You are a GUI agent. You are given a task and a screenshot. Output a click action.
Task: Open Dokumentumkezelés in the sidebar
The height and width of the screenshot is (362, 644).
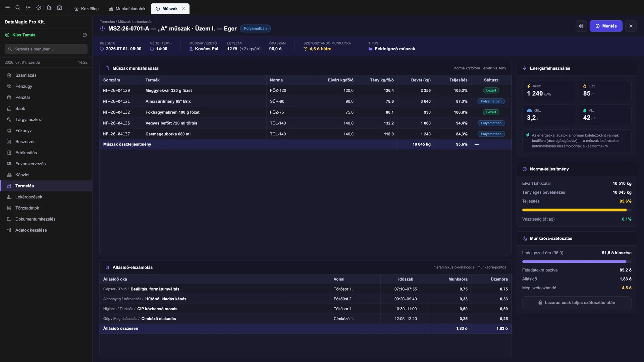pyautogui.click(x=46, y=219)
